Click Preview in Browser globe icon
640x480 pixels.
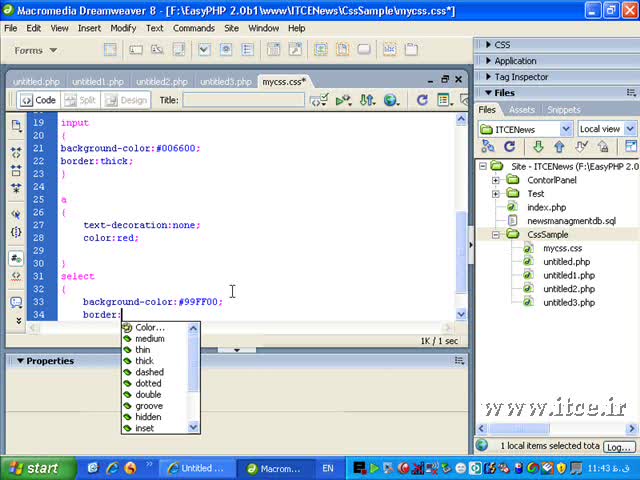pos(391,100)
